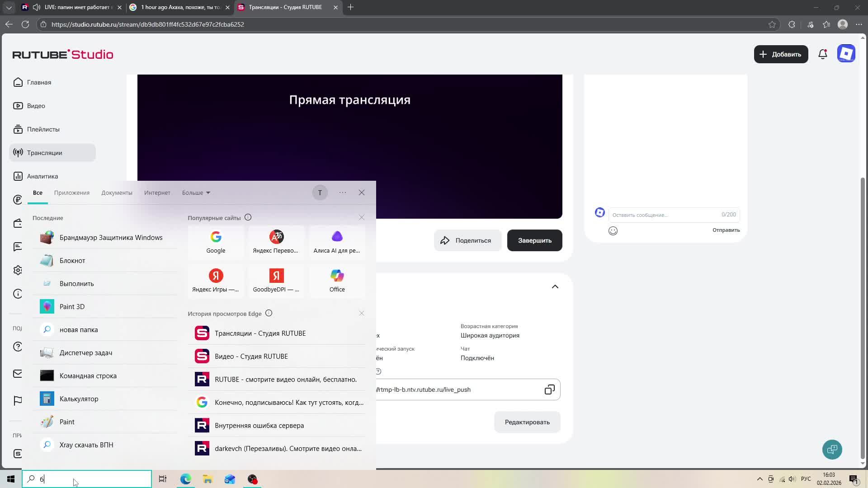
Task: Open the Видео section in the sidebar
Action: [36, 106]
